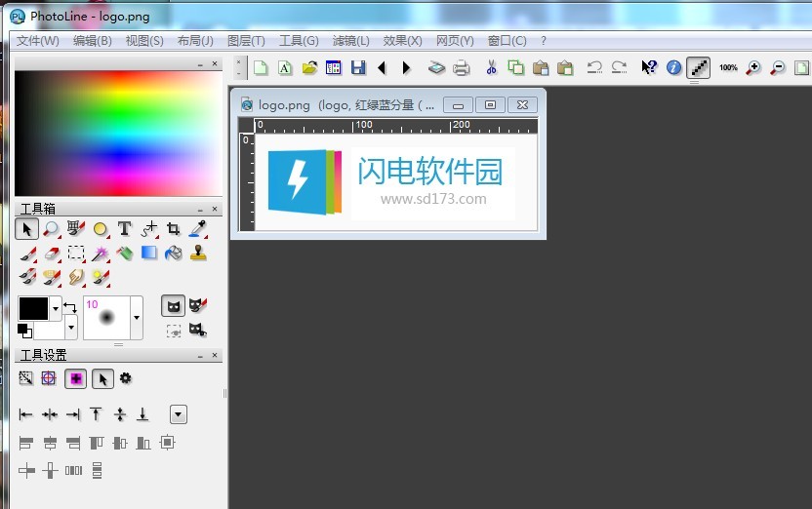This screenshot has width=812, height=509.
Task: Toggle the pointer mode button in tool settings
Action: click(102, 378)
